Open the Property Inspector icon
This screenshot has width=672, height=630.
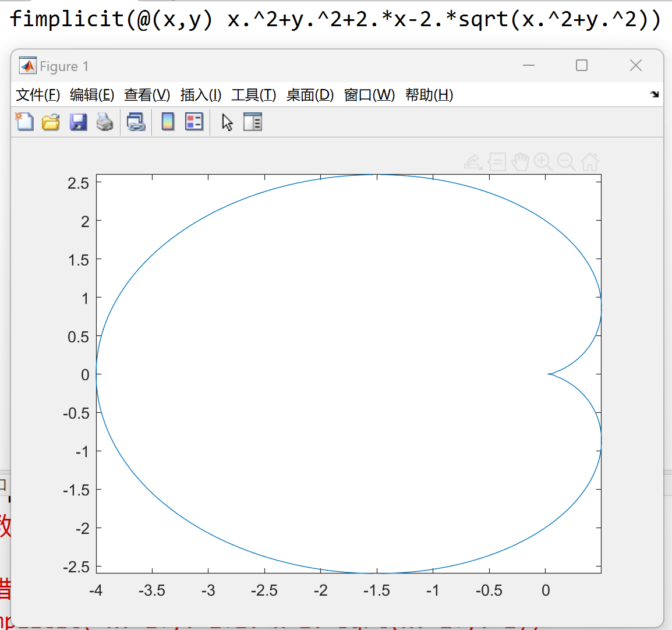(x=253, y=122)
